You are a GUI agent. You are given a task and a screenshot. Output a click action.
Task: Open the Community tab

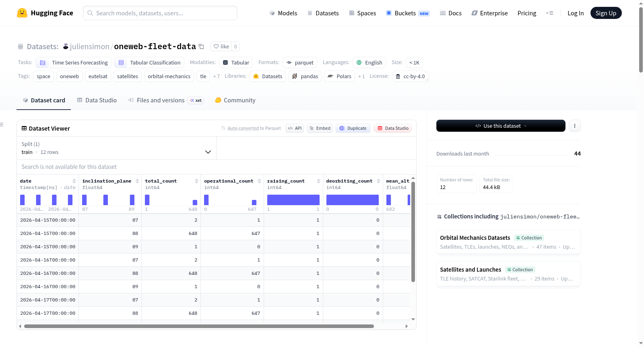(235, 100)
